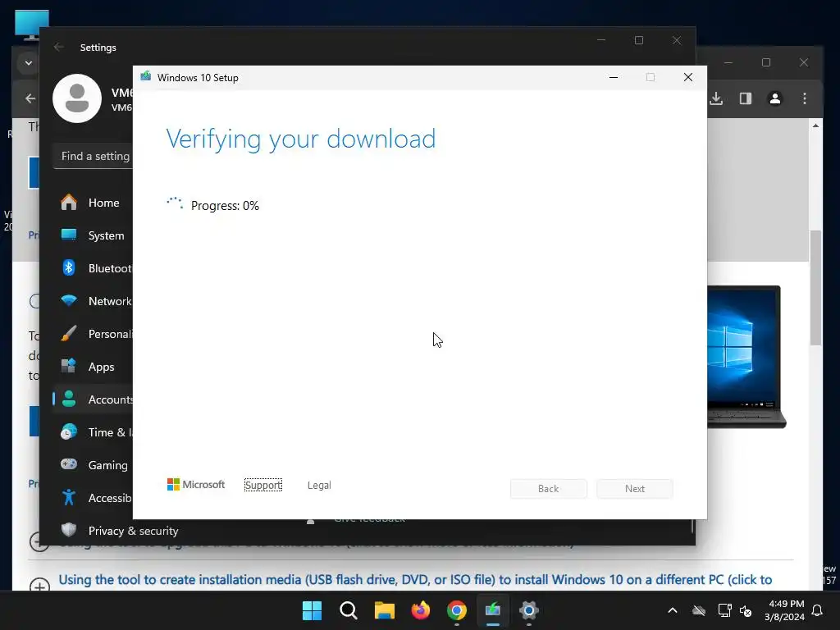
Task: Open the browser tab search chevron
Action: point(29,63)
